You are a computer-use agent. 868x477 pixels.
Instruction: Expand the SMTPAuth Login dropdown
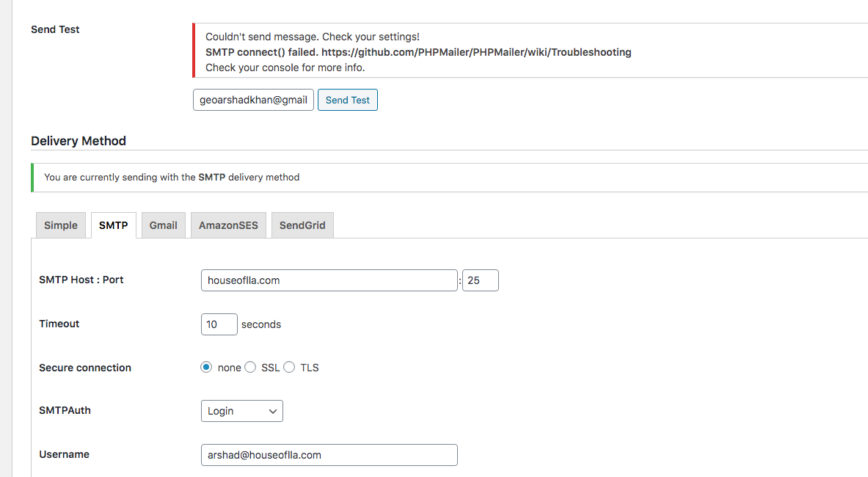coord(241,411)
